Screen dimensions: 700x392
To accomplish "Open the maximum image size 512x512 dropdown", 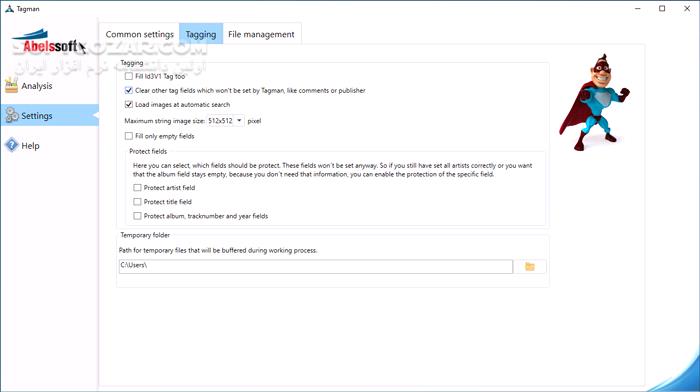I will tap(225, 121).
